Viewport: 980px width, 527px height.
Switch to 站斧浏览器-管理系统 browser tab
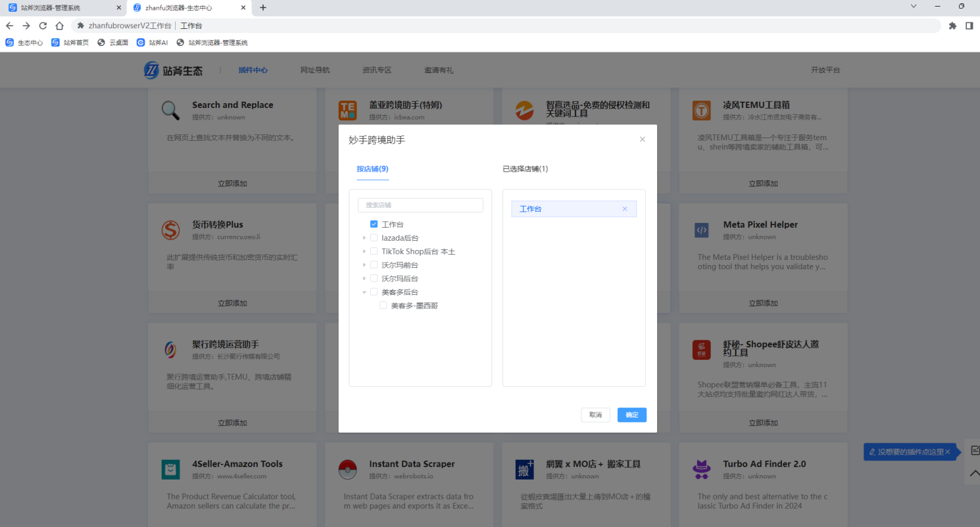pos(63,8)
